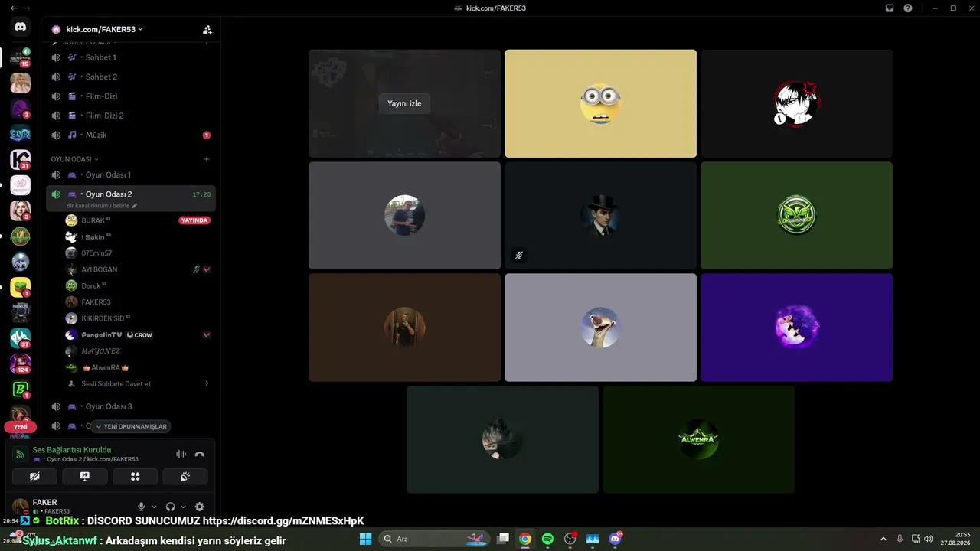Select the yellow minion avatar video tile
This screenshot has height=551, width=980.
tap(600, 103)
